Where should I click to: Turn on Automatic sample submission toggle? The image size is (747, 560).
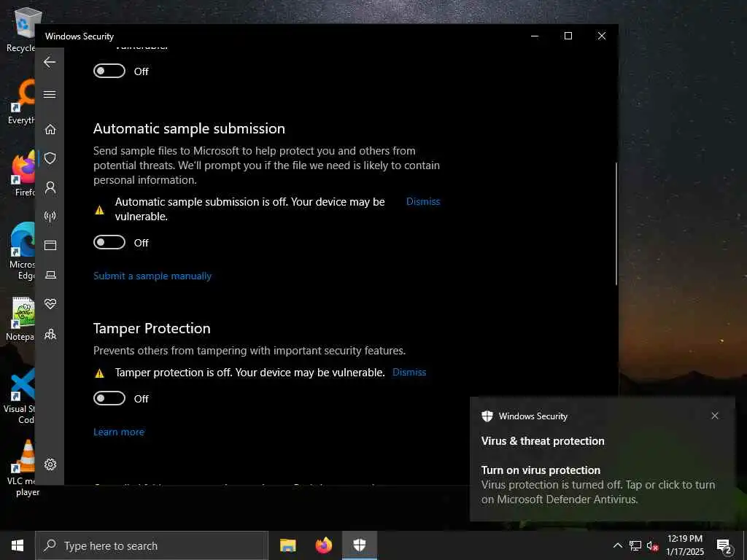pyautogui.click(x=109, y=242)
